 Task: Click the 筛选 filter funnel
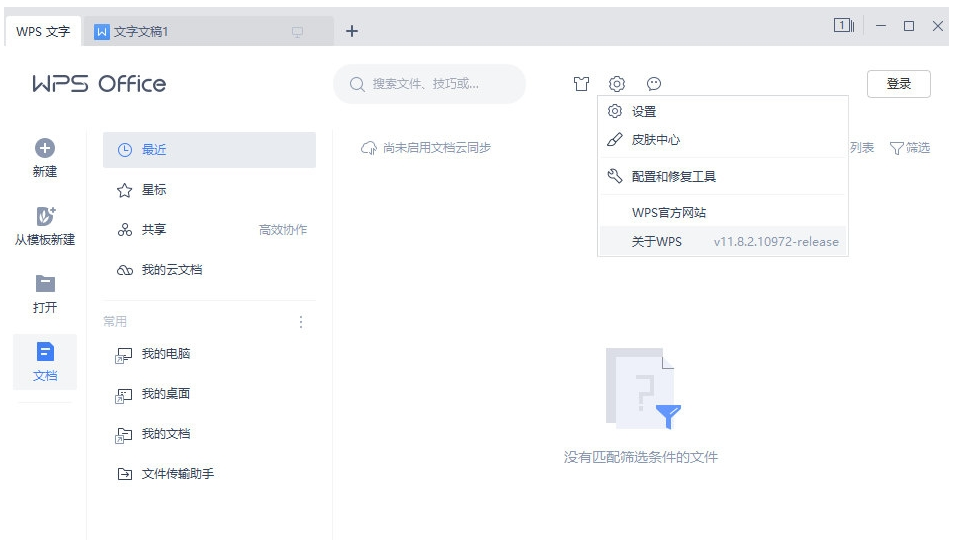[910, 148]
